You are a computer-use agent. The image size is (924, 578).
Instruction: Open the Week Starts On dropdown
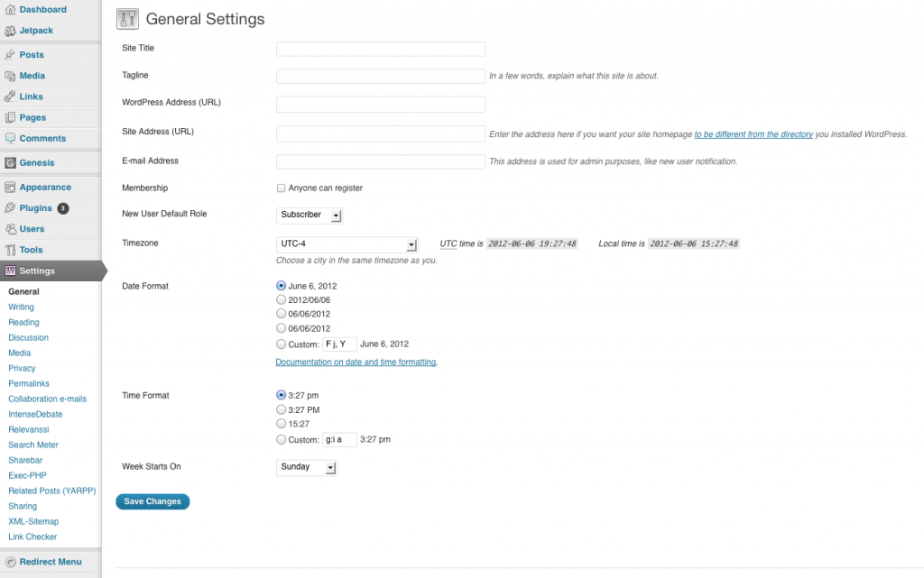point(307,467)
